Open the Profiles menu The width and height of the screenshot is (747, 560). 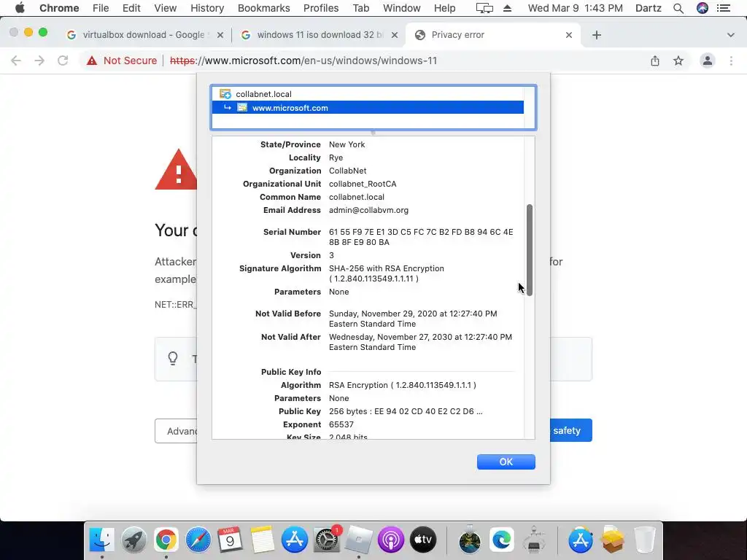click(x=321, y=8)
